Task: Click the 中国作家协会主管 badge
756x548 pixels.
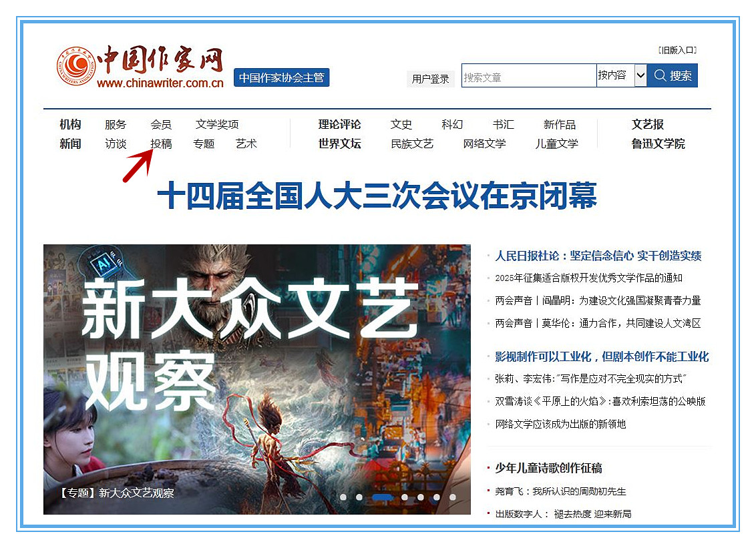Action: click(281, 77)
